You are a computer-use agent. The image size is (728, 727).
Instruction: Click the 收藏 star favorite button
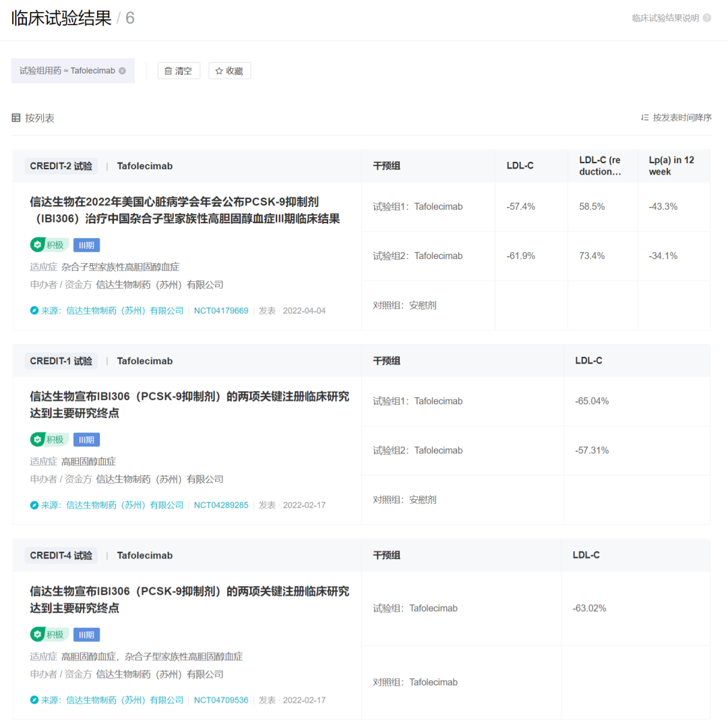click(229, 71)
